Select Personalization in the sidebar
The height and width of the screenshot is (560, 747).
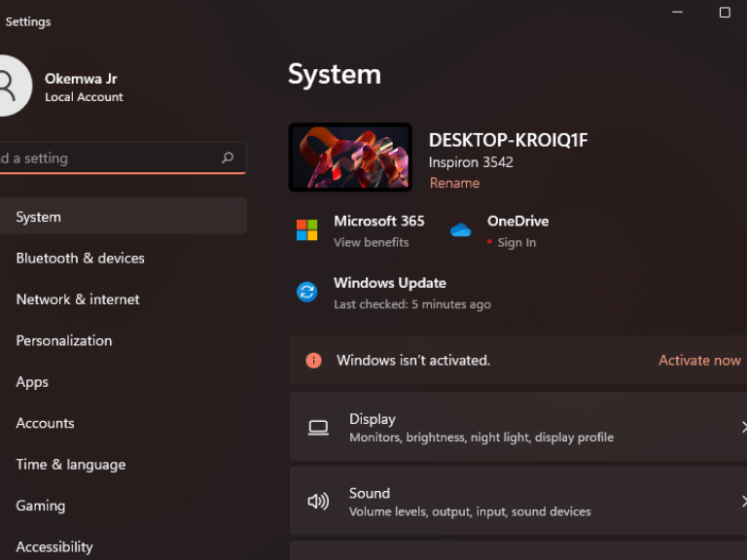[64, 341]
